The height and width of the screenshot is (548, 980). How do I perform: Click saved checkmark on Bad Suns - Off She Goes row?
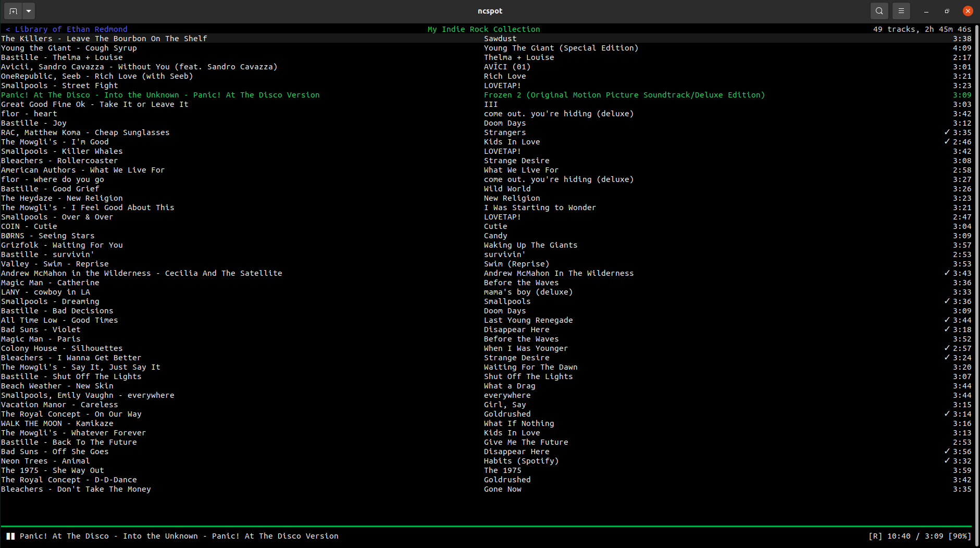pos(947,452)
